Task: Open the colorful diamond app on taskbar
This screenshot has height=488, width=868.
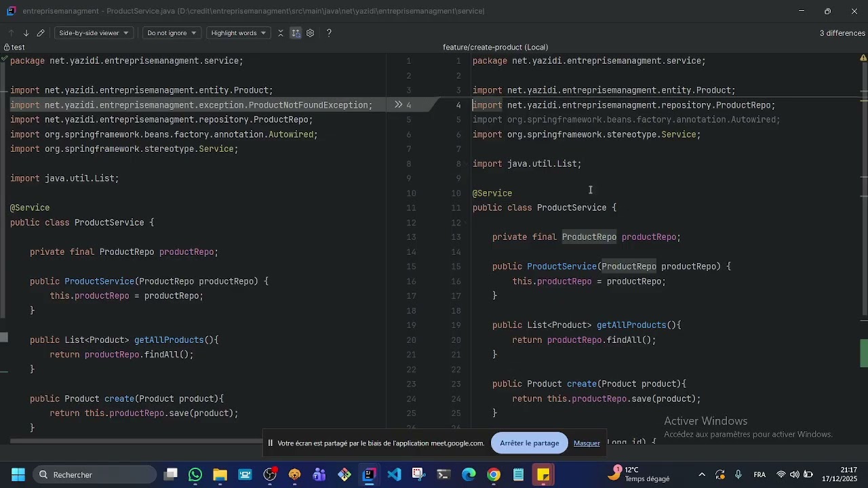Action: pyautogui.click(x=344, y=474)
